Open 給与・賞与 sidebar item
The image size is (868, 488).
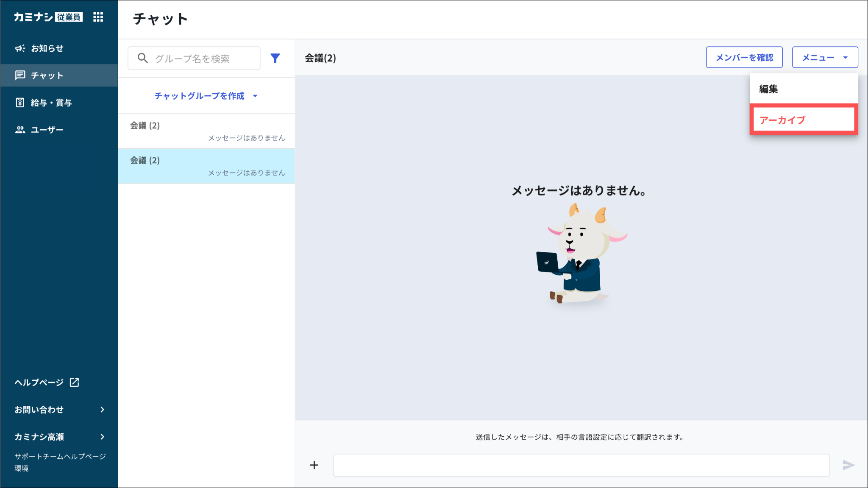(51, 103)
